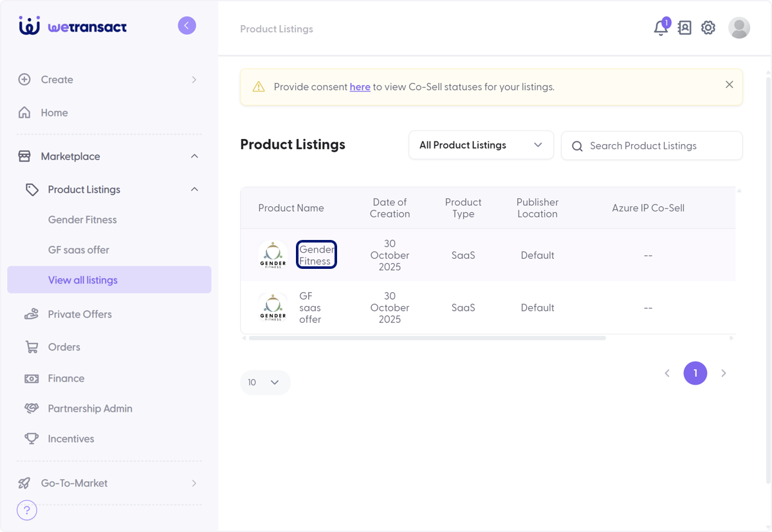Open GF saas offer in the sidebar
Viewport: 772px width, 532px height.
pos(78,250)
